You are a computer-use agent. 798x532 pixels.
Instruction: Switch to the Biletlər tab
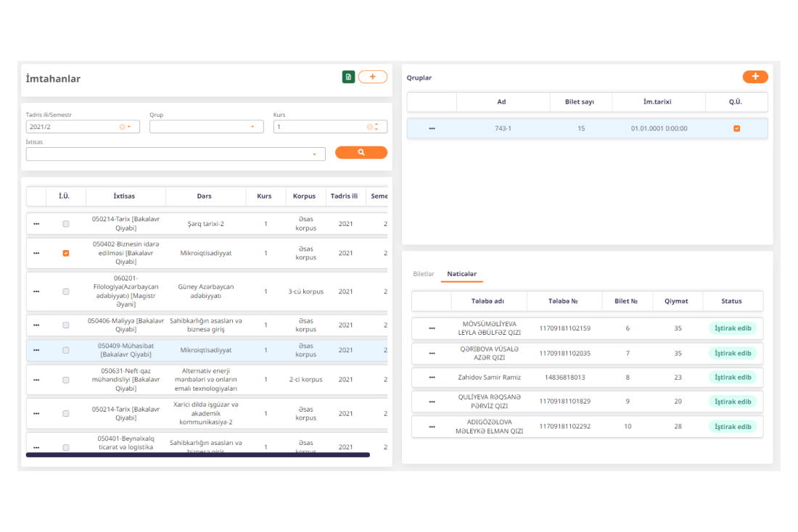(x=423, y=274)
